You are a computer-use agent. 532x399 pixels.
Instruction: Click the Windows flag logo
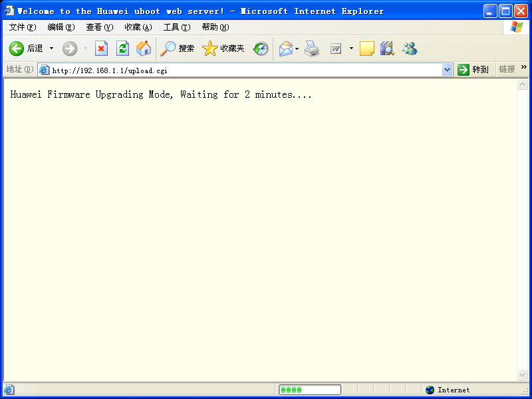pyautogui.click(x=517, y=27)
